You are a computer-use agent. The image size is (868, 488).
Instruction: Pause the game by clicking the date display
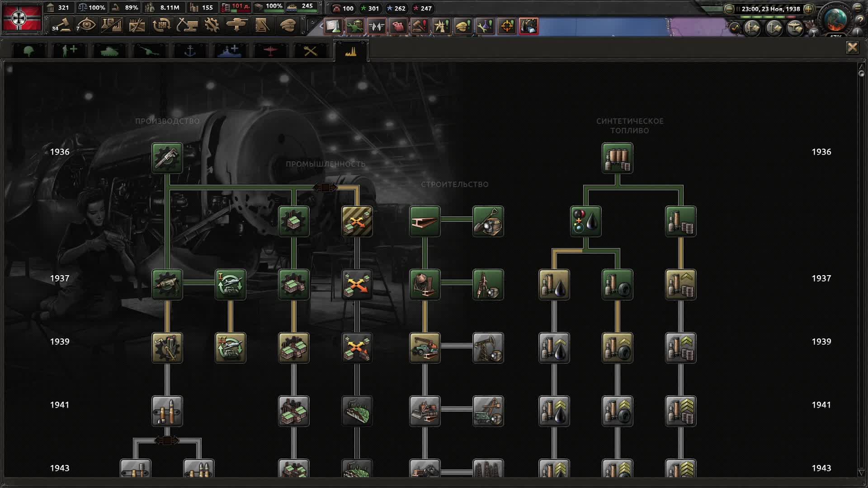click(770, 9)
